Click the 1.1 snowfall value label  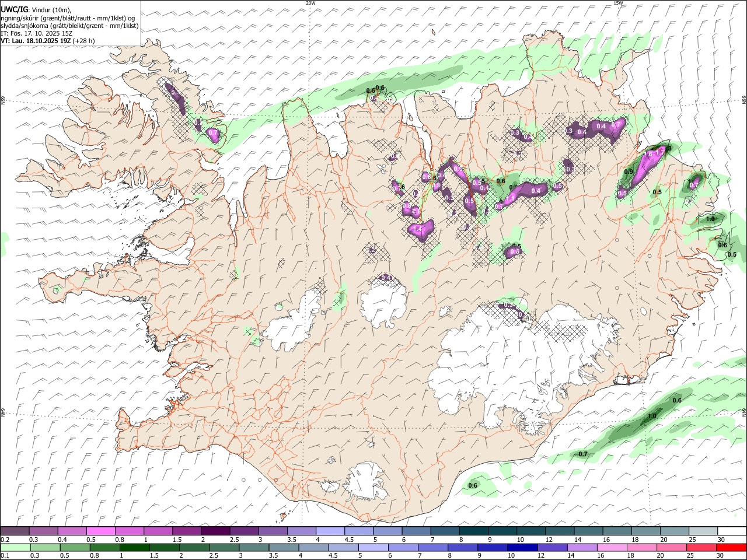510,199
